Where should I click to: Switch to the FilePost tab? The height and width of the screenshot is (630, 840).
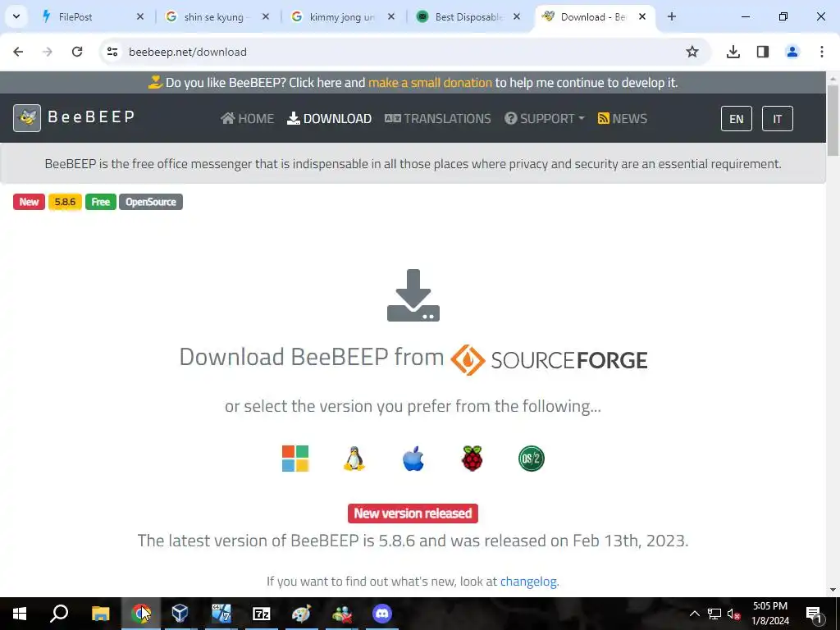point(94,17)
